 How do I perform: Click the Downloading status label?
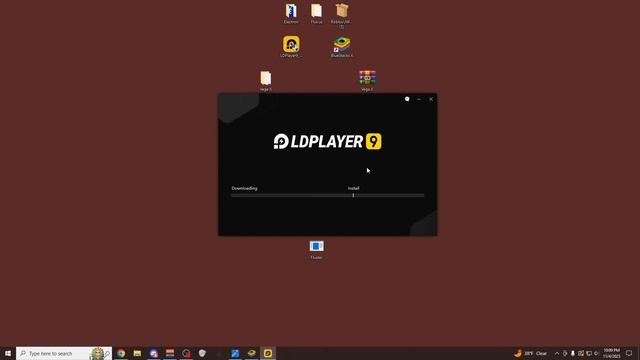click(x=244, y=188)
